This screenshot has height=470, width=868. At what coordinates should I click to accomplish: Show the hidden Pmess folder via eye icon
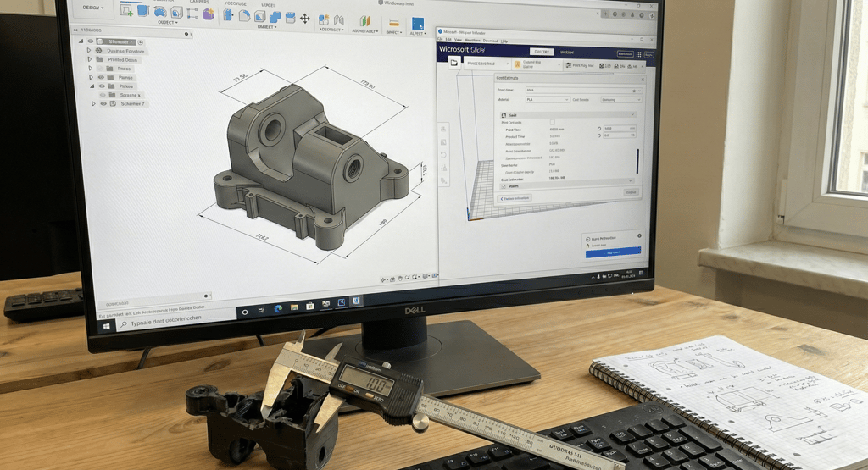(101, 69)
